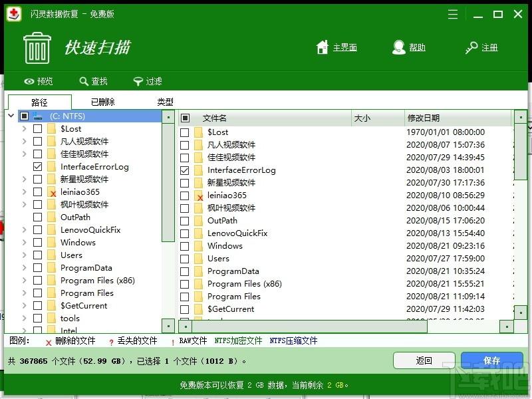Viewport: 532px width, 399px height.
Task: Check the $Lost checkbox in file list
Action: pos(185,132)
